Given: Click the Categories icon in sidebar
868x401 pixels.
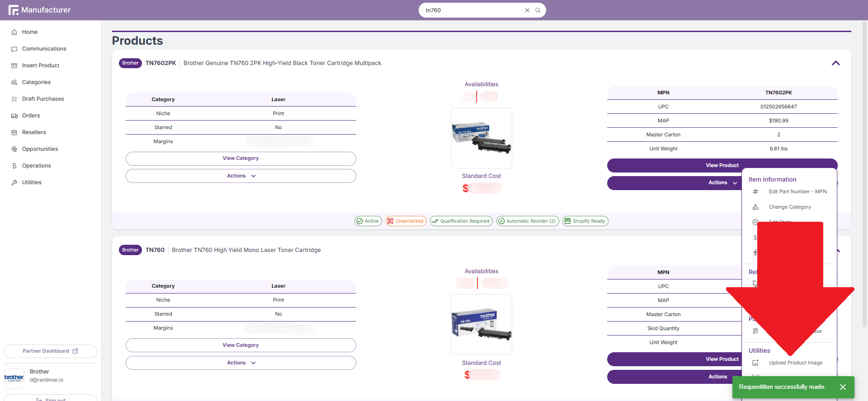Looking at the screenshot, I should (x=14, y=82).
